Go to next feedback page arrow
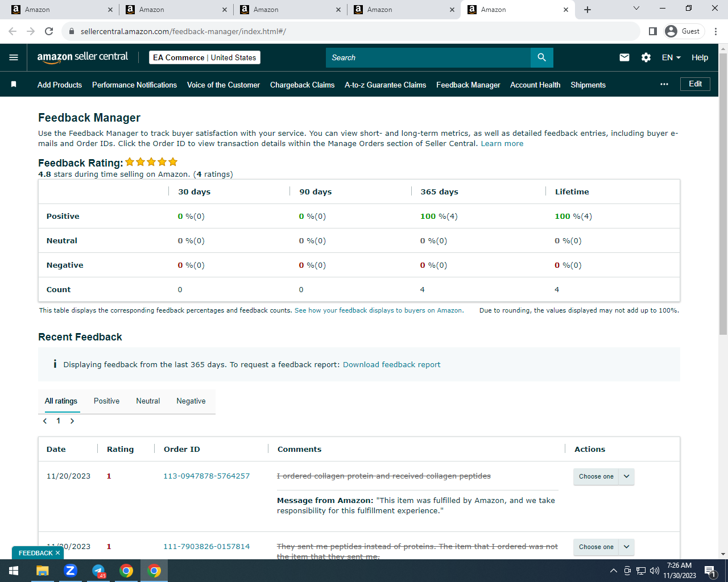The height and width of the screenshot is (582, 728). (72, 421)
